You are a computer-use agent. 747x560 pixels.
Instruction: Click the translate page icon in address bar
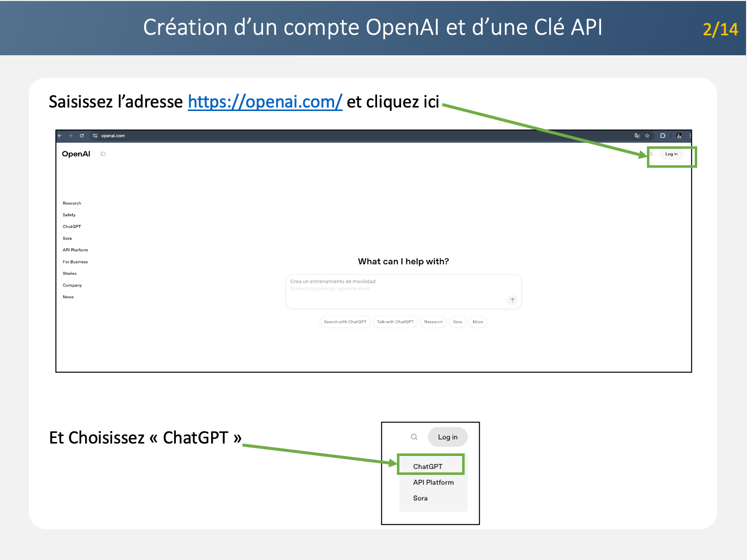[637, 135]
